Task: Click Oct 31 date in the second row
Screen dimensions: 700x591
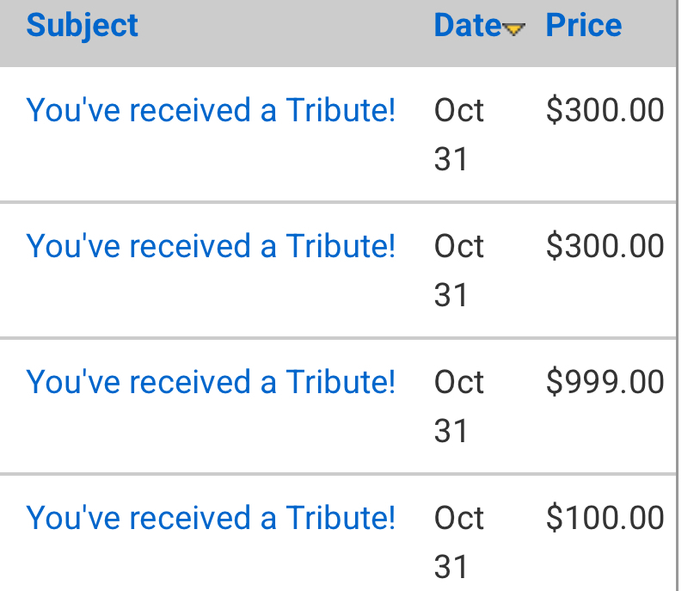Action: pos(459,270)
